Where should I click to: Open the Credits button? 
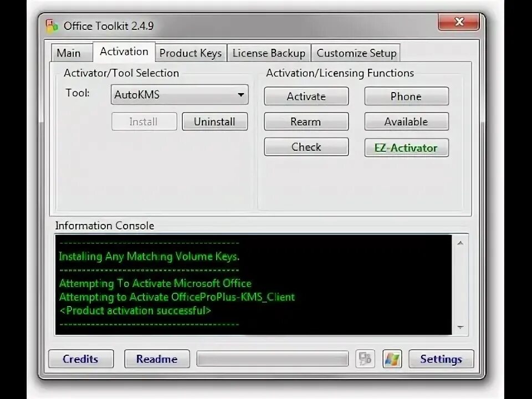click(81, 359)
